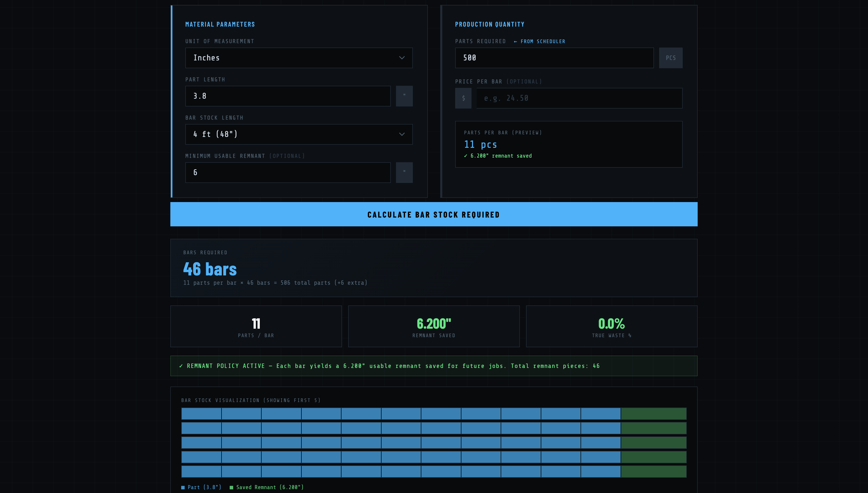This screenshot has height=493, width=868.
Task: Open the Unit of Measurement dropdown
Action: click(x=299, y=58)
